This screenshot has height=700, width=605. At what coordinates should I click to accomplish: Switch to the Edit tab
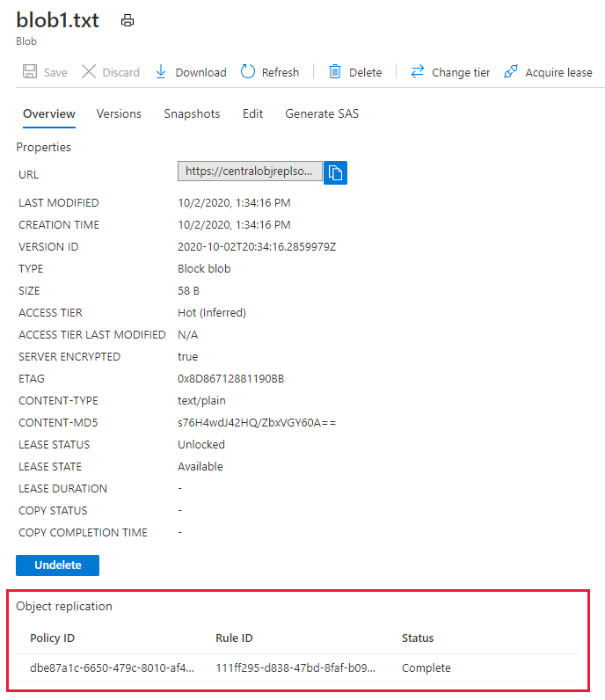click(252, 113)
